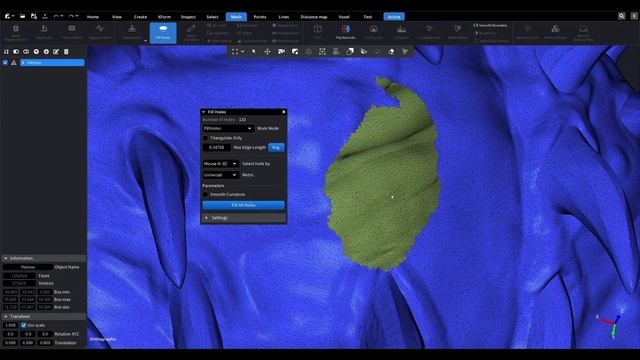The image size is (640, 360).
Task: Open the Metric Universal dropdown
Action: click(x=220, y=175)
